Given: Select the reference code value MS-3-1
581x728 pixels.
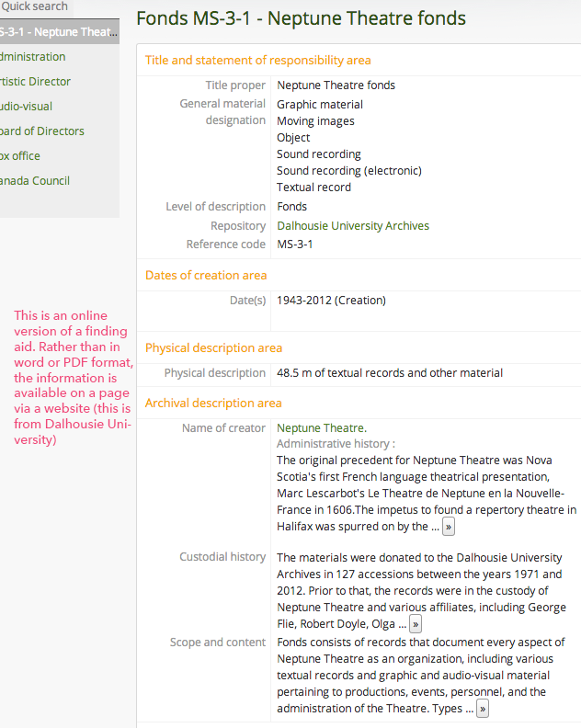Looking at the screenshot, I should (294, 245).
